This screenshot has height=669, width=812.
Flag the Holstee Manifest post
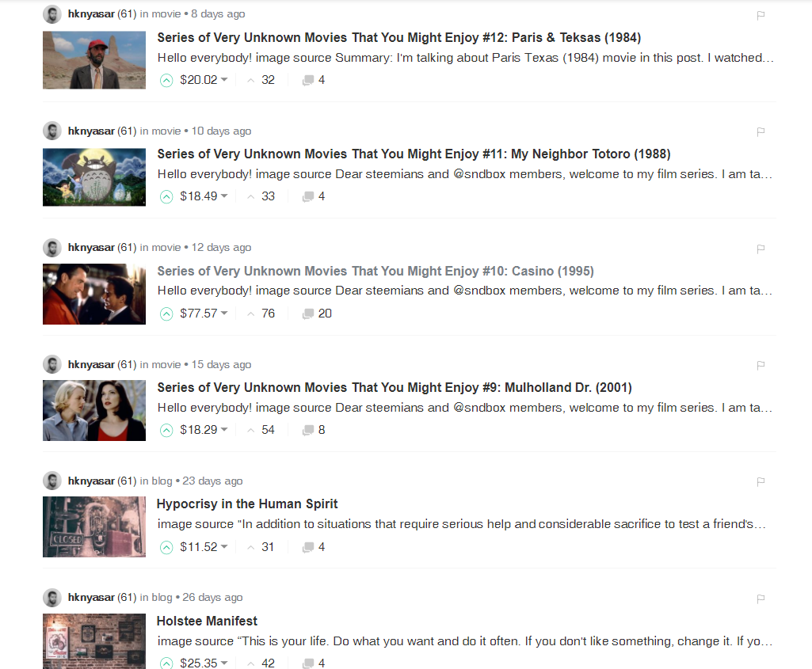click(x=761, y=598)
